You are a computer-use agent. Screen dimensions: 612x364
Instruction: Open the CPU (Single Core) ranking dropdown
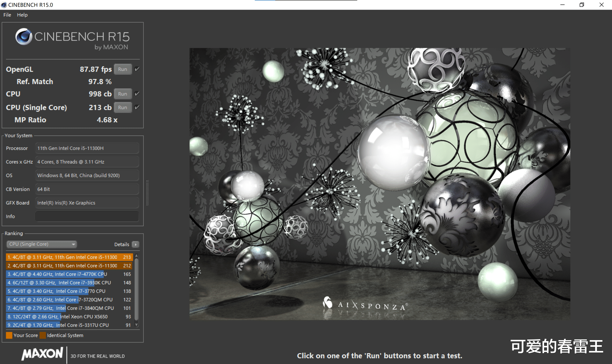(x=42, y=244)
